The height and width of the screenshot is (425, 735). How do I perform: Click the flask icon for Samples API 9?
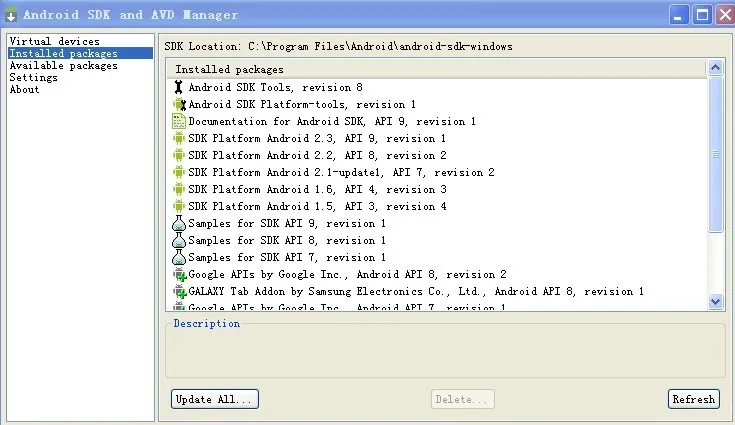click(179, 223)
